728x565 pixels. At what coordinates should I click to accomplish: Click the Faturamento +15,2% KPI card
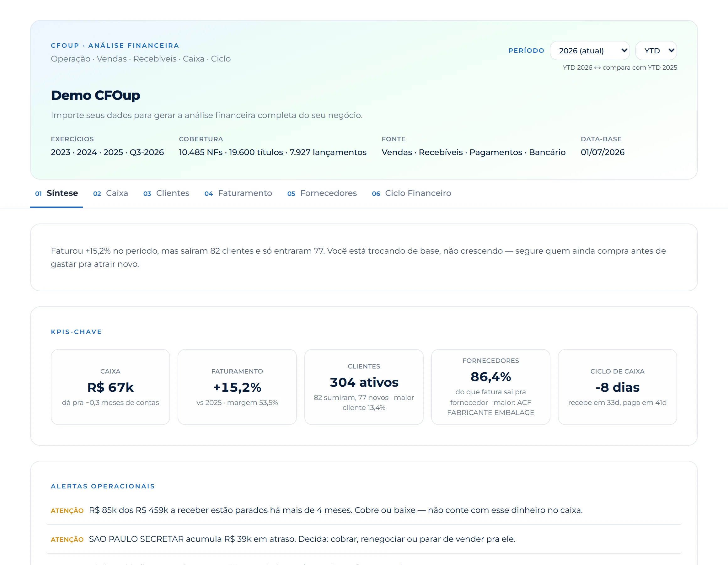(x=237, y=387)
